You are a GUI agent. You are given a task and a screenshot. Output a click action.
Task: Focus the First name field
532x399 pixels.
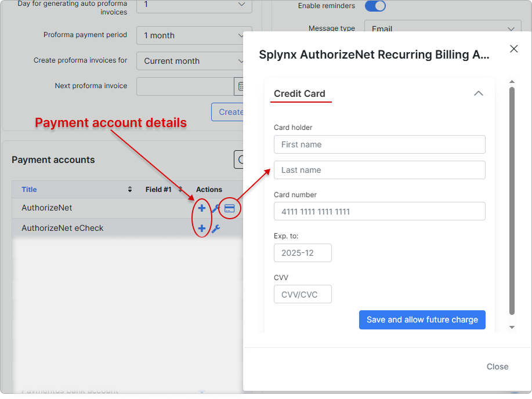pyautogui.click(x=379, y=144)
